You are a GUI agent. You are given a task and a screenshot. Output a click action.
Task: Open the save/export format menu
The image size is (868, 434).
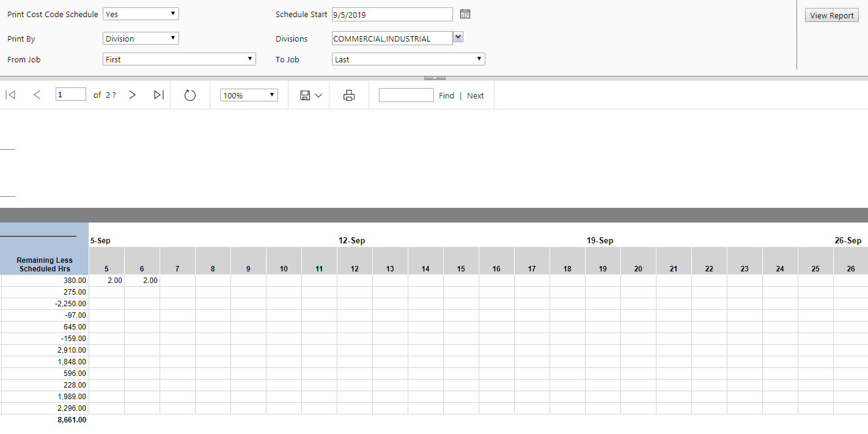pos(311,95)
